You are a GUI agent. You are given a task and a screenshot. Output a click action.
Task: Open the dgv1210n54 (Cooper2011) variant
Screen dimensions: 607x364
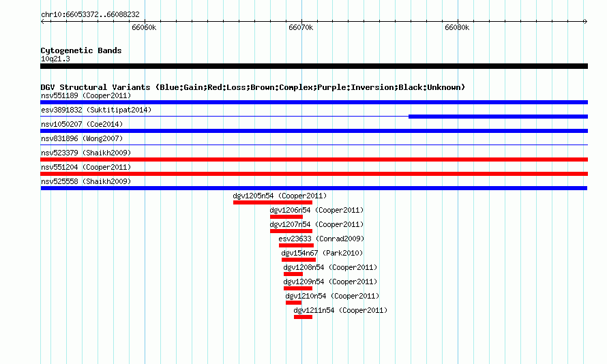[332, 296]
